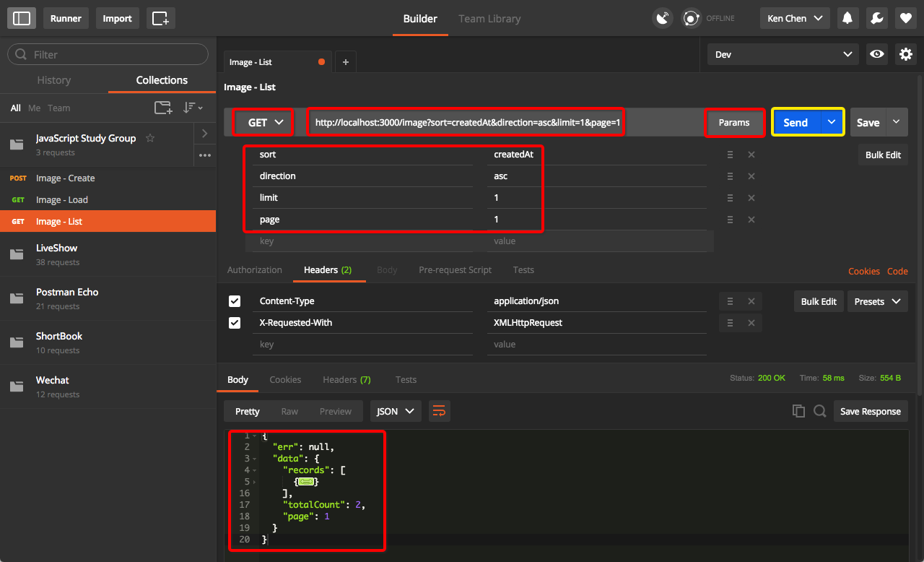Open header Presets dropdown
Viewport: 924px width, 562px height.
coord(877,301)
